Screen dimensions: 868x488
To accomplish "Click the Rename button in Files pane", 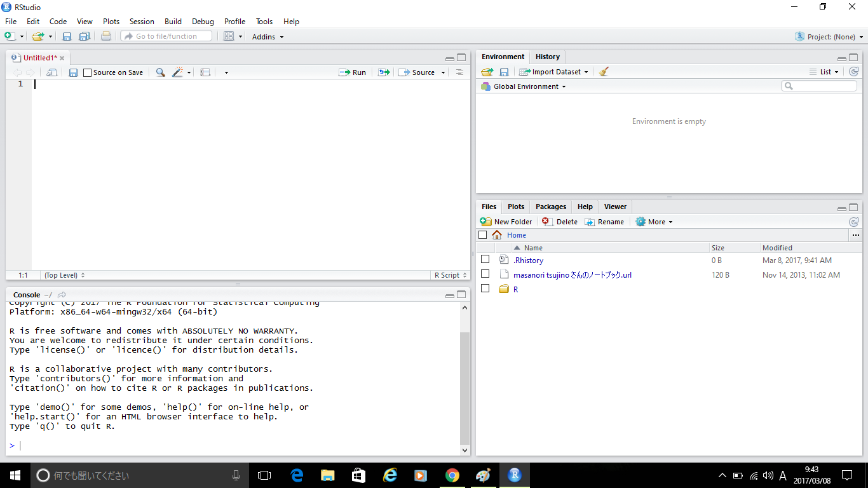I will click(604, 222).
